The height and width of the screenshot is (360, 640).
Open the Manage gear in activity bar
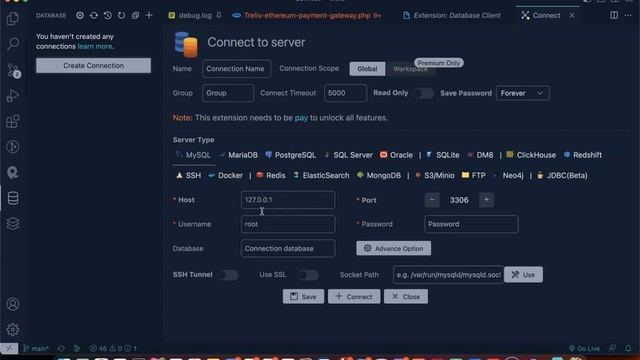pos(13,329)
